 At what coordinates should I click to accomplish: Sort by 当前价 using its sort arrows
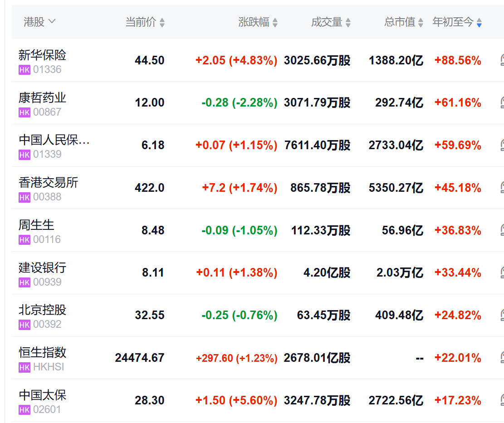[x=162, y=22]
